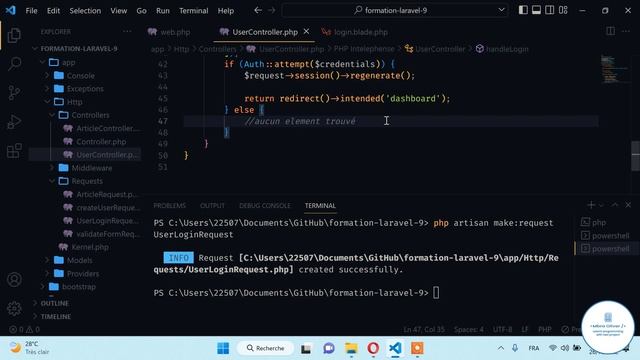Image resolution: width=640 pixels, height=360 pixels.
Task: Open the command center dropdown chevron
Action: (501, 10)
